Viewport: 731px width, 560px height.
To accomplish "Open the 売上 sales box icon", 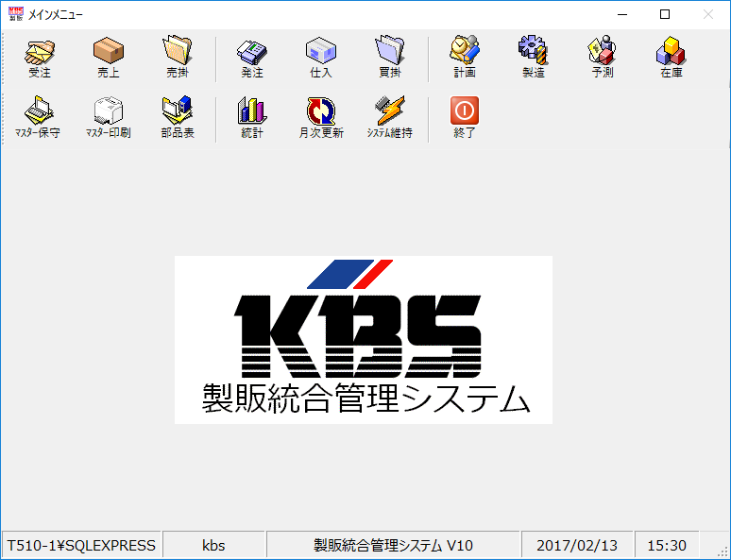I will click(109, 59).
